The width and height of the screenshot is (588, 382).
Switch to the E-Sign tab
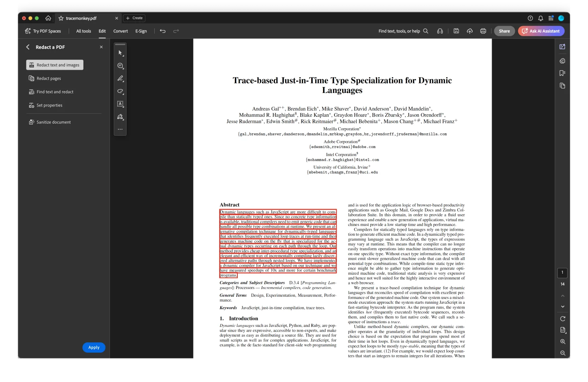(141, 31)
